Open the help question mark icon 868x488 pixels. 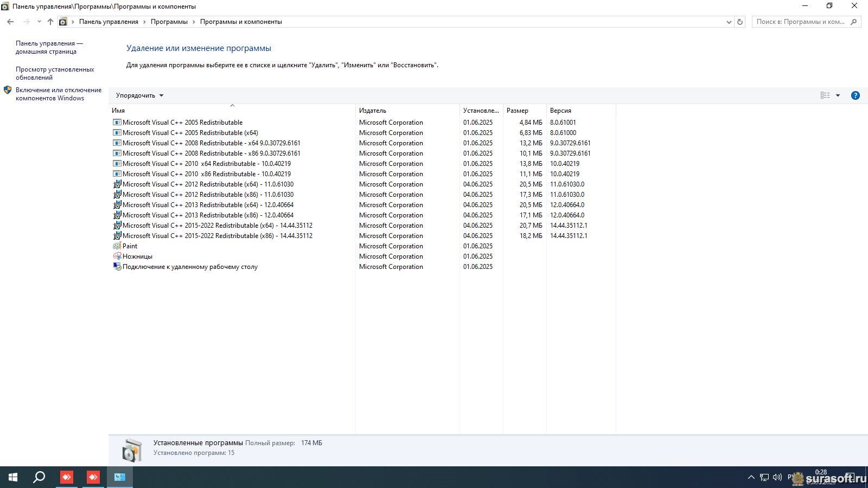(x=856, y=95)
